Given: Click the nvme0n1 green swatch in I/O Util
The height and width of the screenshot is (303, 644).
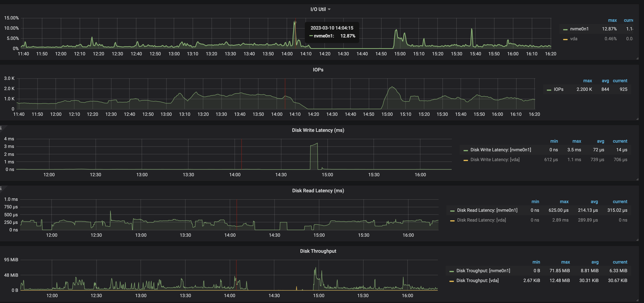Looking at the screenshot, I should 565,29.
